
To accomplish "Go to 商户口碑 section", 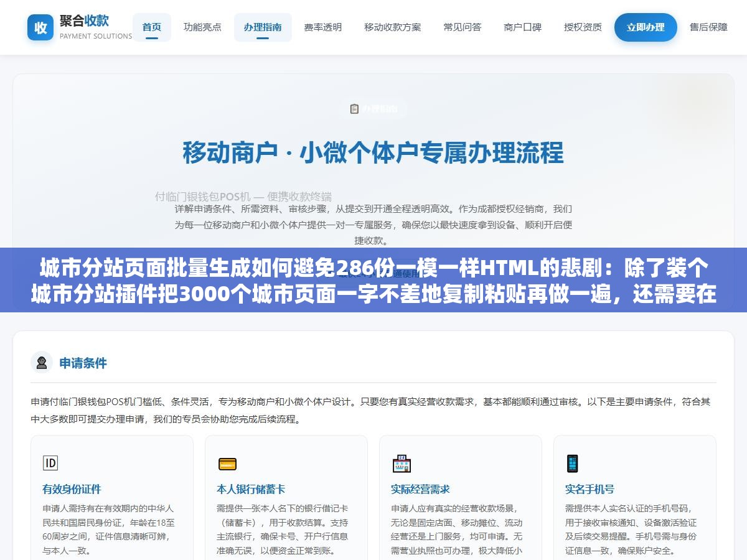I will click(x=523, y=27).
